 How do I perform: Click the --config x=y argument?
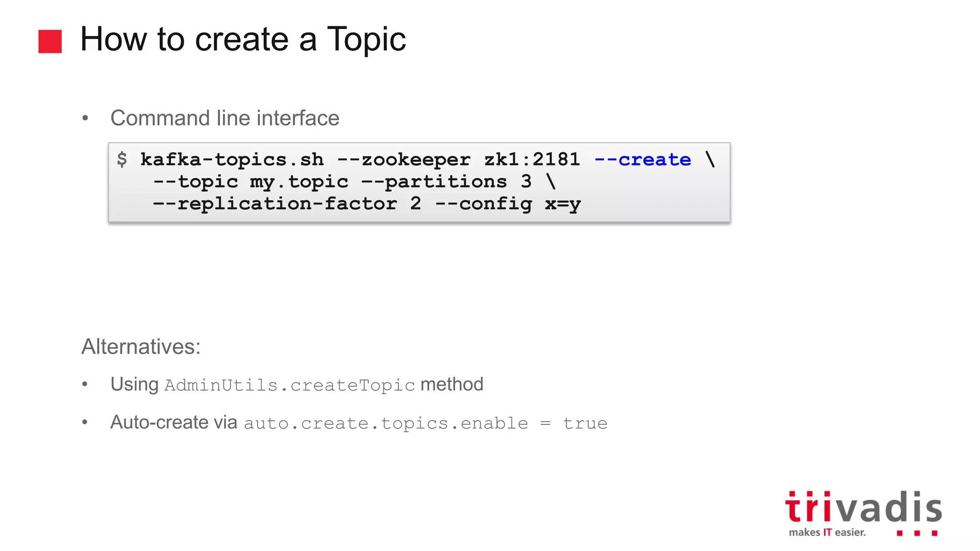coord(508,204)
